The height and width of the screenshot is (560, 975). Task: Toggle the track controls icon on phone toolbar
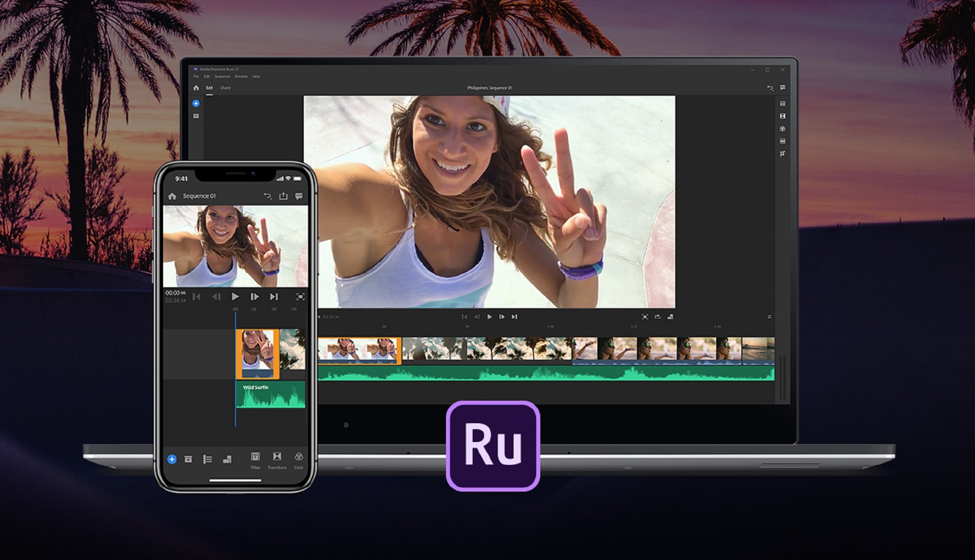click(x=208, y=459)
